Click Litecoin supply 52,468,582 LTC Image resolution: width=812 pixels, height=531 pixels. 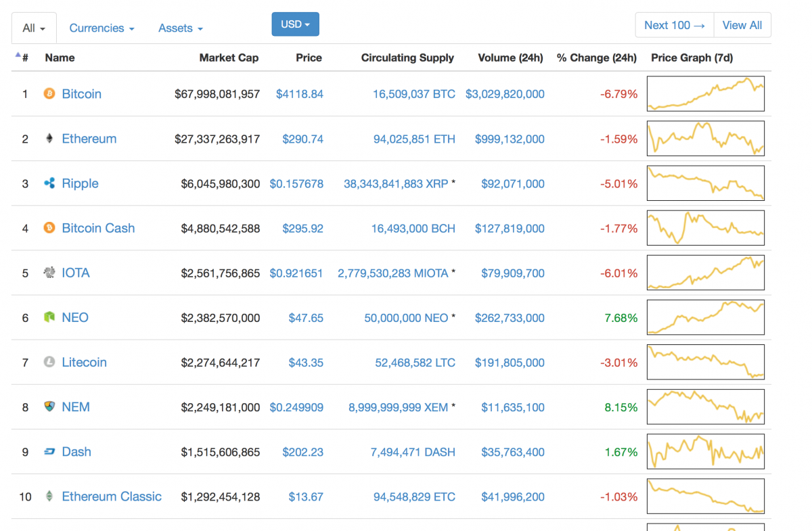pyautogui.click(x=415, y=362)
